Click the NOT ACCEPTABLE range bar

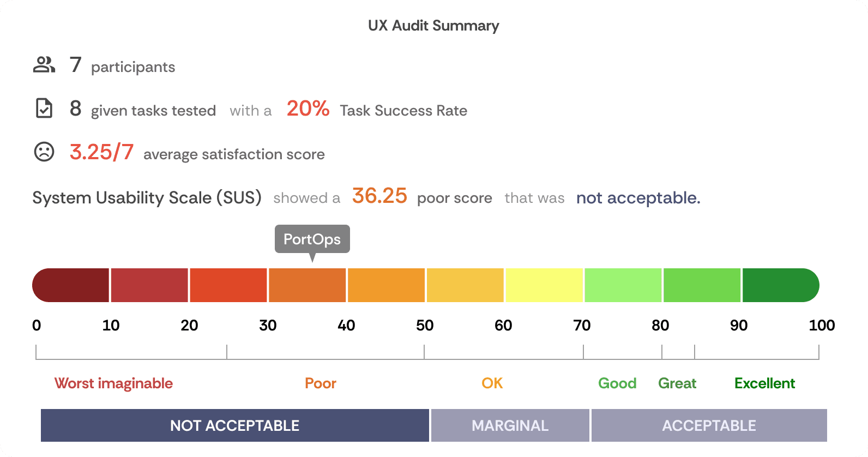235,425
